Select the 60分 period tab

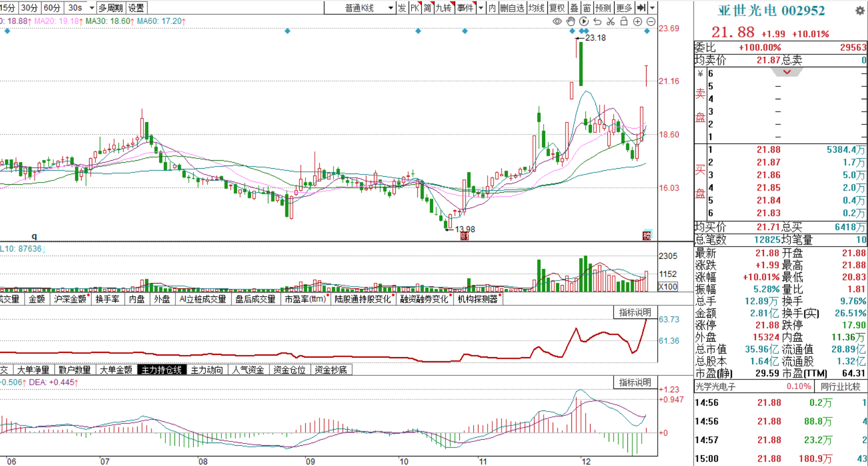(52, 7)
